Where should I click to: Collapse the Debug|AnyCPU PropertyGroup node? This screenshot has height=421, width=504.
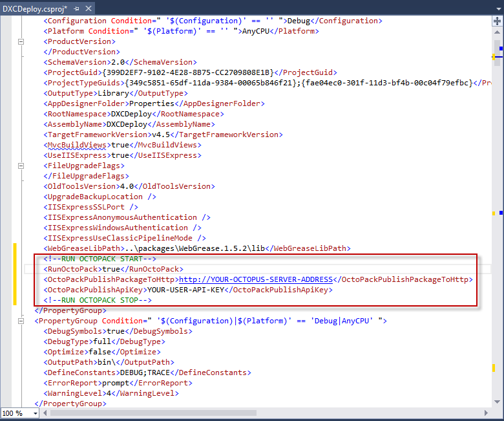click(x=21, y=321)
